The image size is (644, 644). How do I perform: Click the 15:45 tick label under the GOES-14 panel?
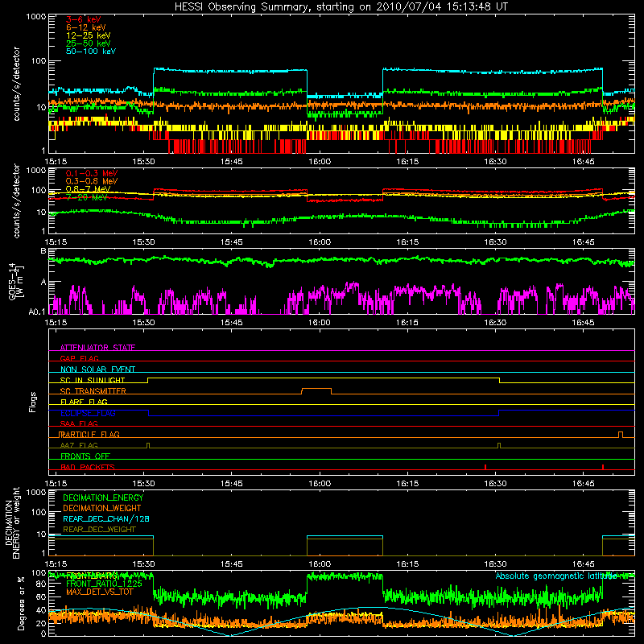tap(231, 323)
